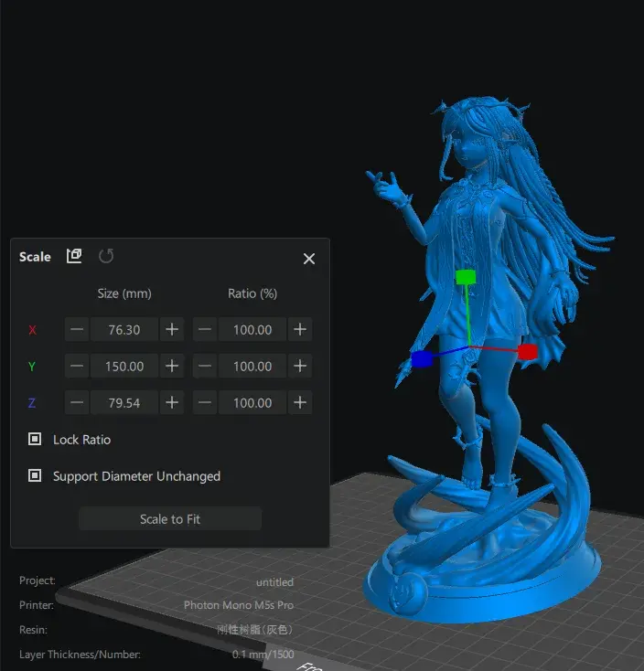Select the blue Z-axis gizmo handle
The height and width of the screenshot is (671, 644).
(422, 359)
